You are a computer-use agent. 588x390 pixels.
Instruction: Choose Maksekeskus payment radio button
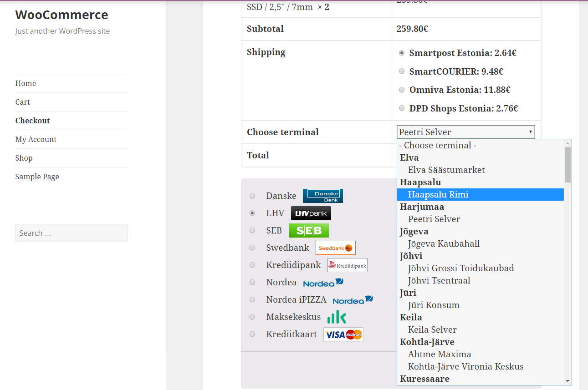(x=252, y=317)
